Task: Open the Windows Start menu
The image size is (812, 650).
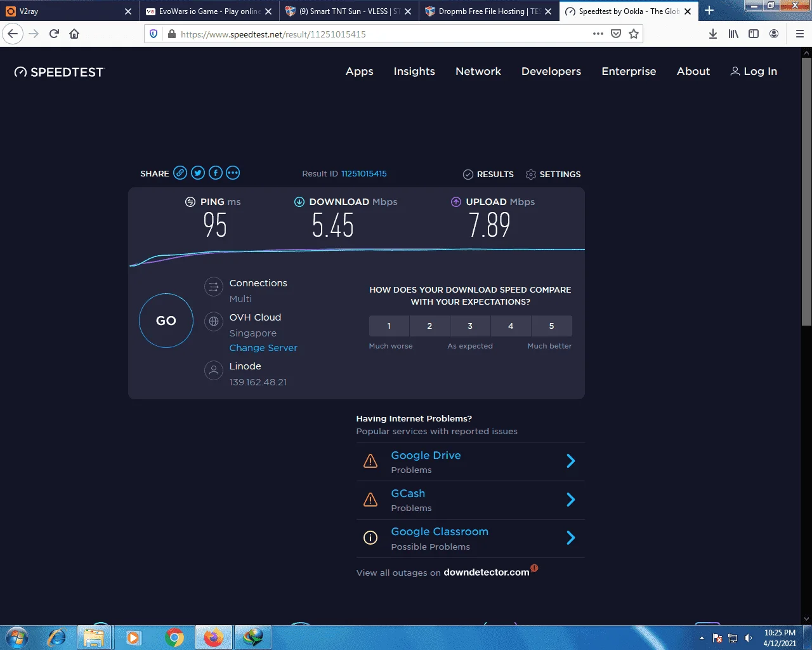Action: 17,637
